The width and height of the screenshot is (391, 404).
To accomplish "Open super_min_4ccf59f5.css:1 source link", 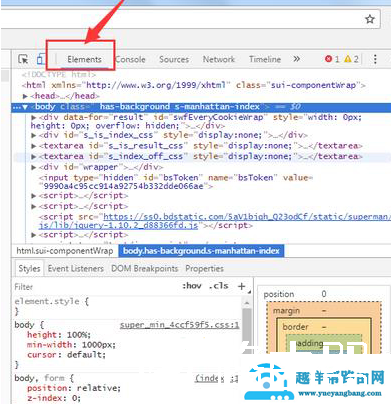I will click(179, 325).
